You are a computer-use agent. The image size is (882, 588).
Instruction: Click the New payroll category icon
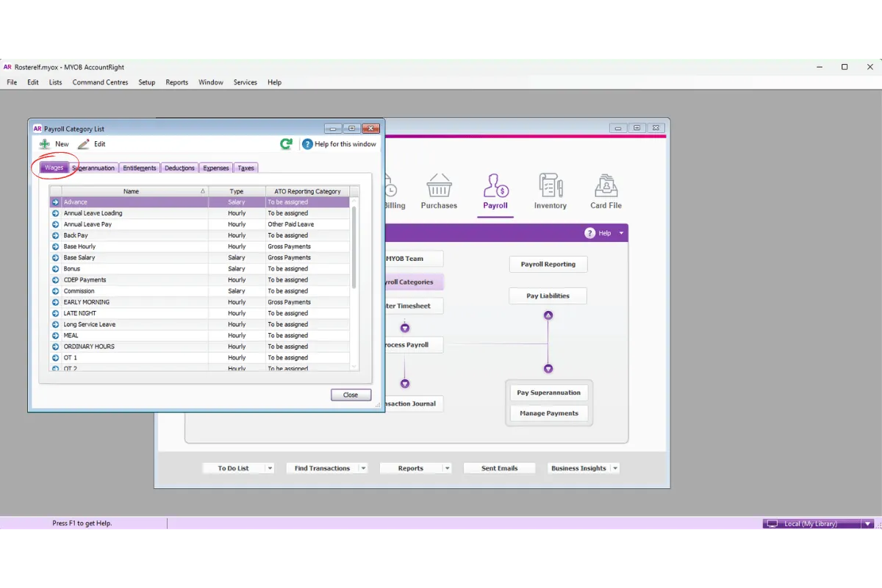tap(45, 144)
